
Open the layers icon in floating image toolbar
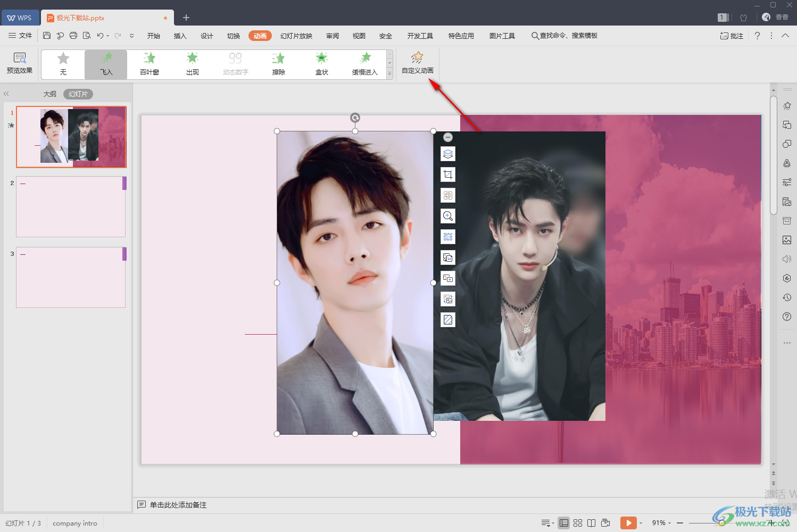pos(448,154)
